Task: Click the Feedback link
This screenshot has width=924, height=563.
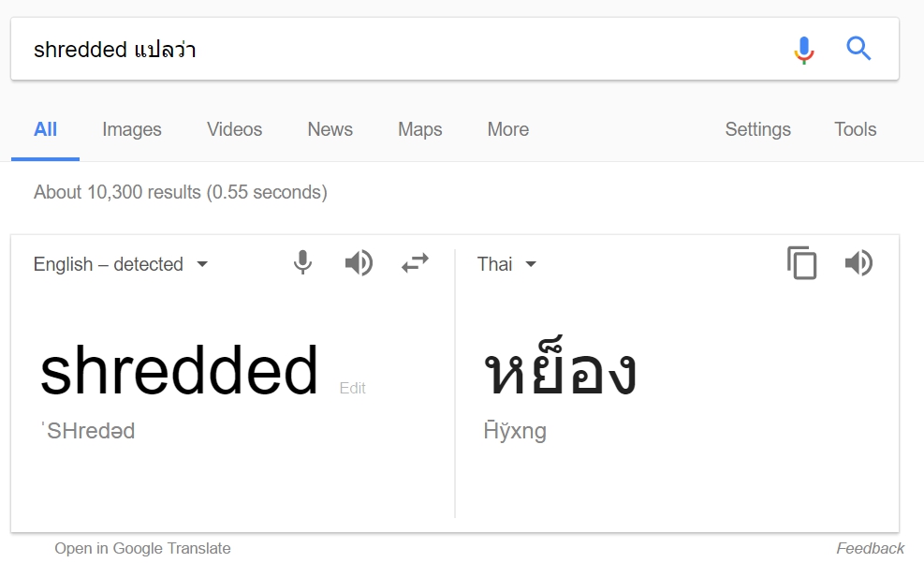Action: 870,548
